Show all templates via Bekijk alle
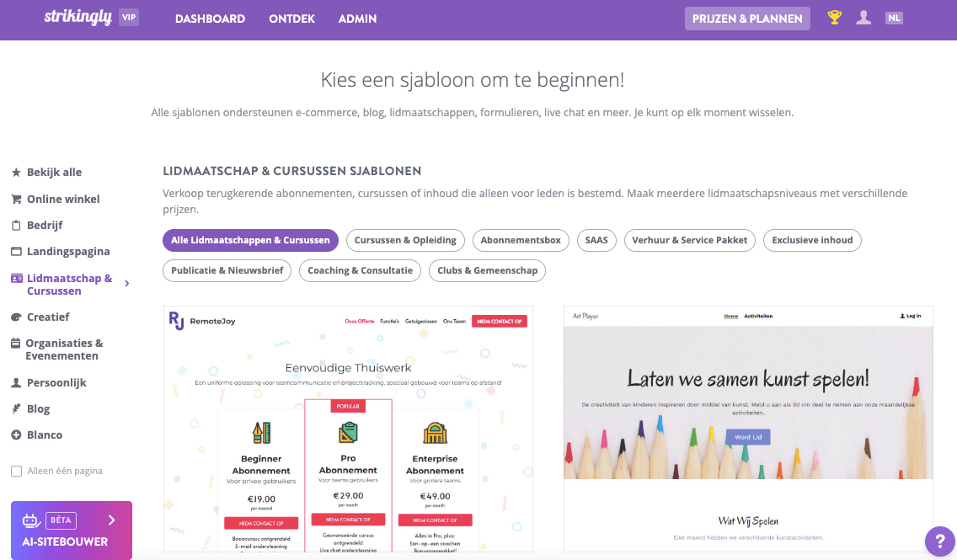 [54, 173]
